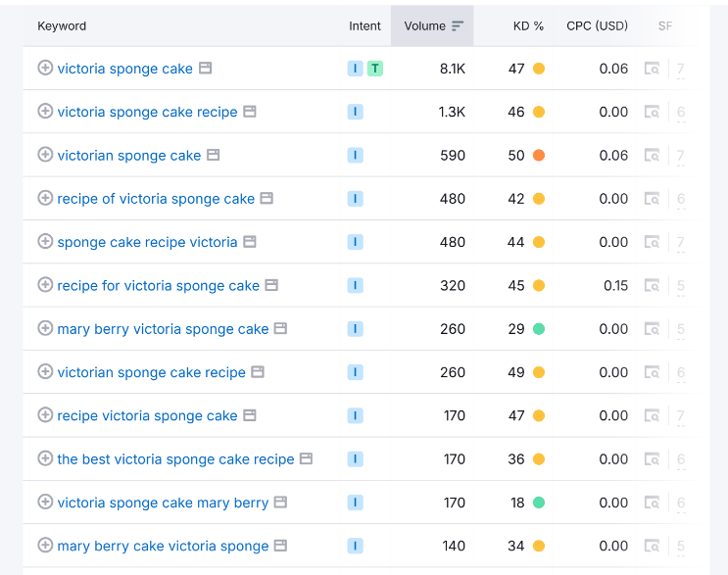Open 'victoria sponge cake mary berry' link
Screen dimensions: 728x575
[163, 503]
